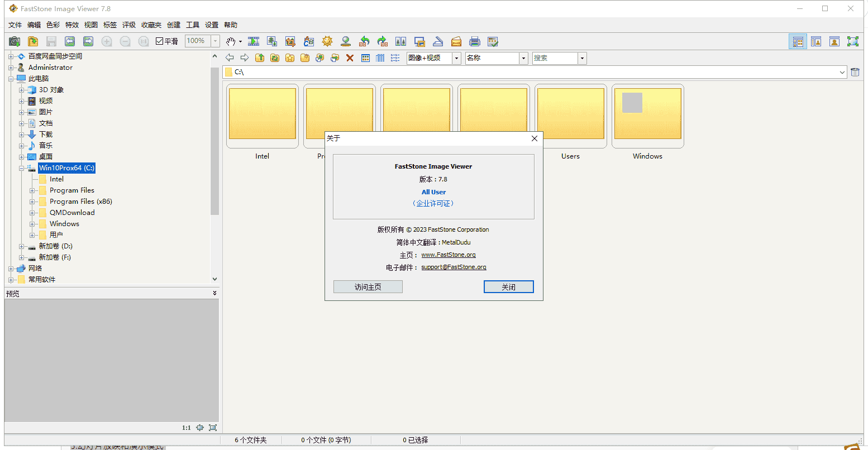
Task: Open the www.FastStone.org link
Action: 448,255
